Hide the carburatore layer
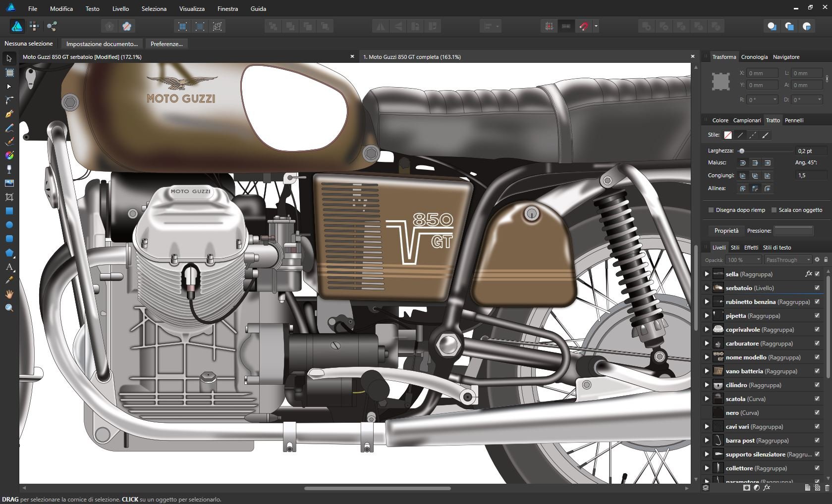The width and height of the screenshot is (832, 504). pos(817,343)
